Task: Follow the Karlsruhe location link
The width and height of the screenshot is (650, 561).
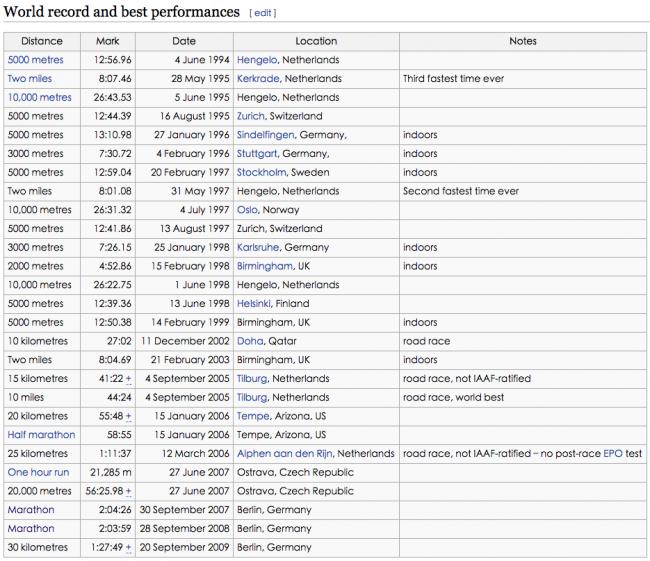Action: (258, 247)
